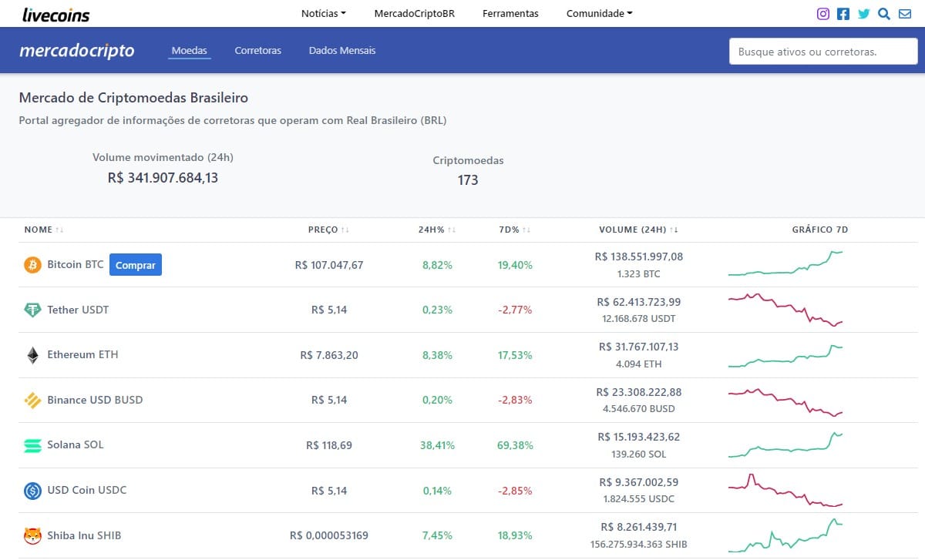This screenshot has width=925, height=560.
Task: Expand the Notícias dropdown menu
Action: [x=324, y=13]
